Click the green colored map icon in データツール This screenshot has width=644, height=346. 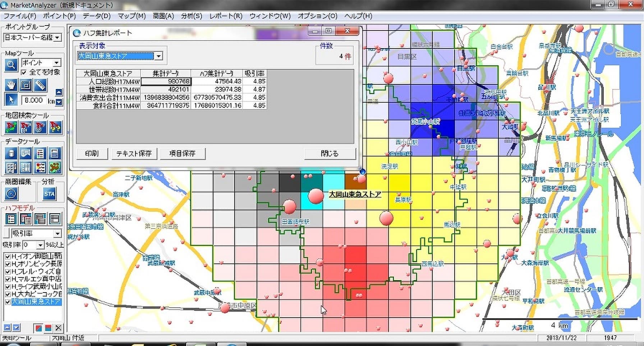click(55, 168)
